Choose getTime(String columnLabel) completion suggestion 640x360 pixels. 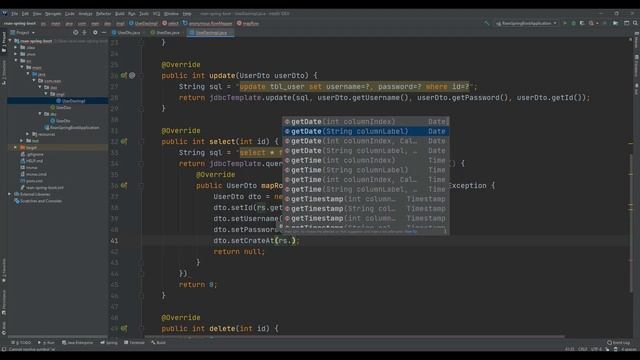366,170
